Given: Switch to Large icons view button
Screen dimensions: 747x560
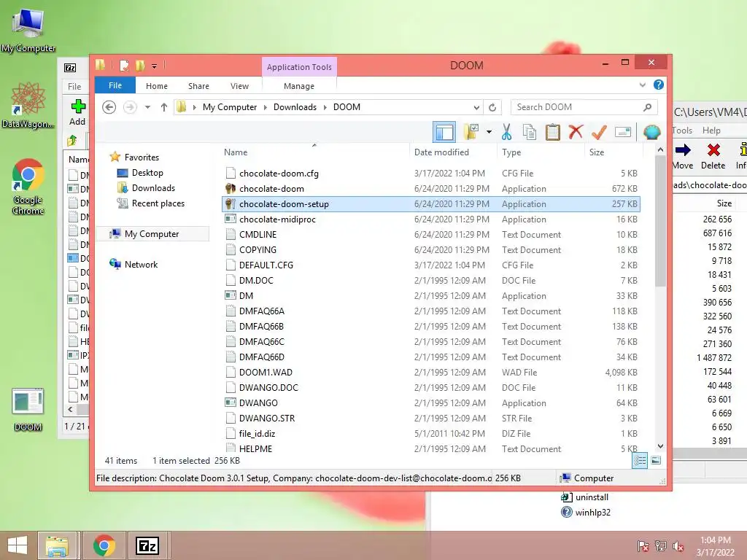Looking at the screenshot, I should 656,460.
